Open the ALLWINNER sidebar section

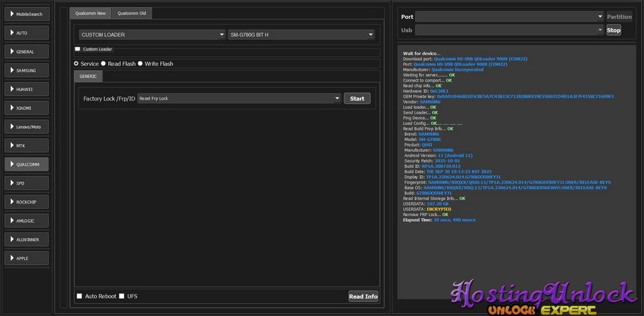point(27,240)
